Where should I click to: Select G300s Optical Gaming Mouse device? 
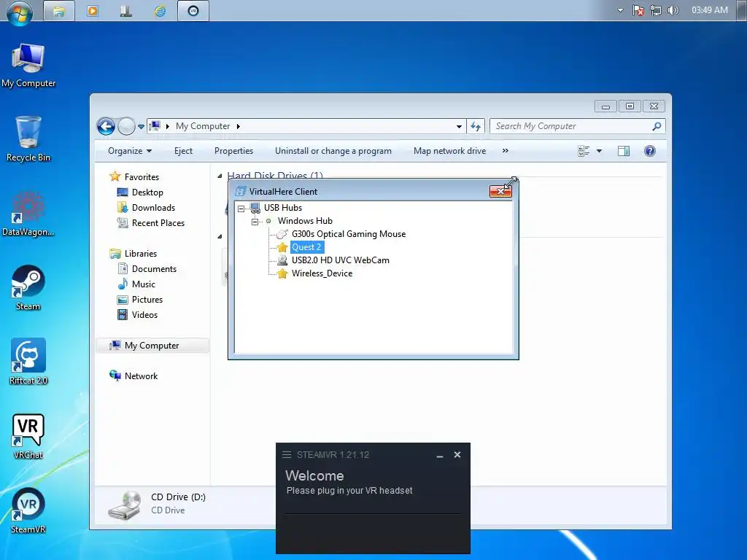point(349,234)
